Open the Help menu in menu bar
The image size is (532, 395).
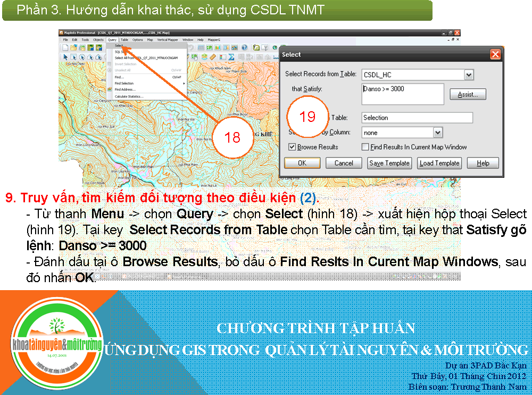pyautogui.click(x=200, y=40)
